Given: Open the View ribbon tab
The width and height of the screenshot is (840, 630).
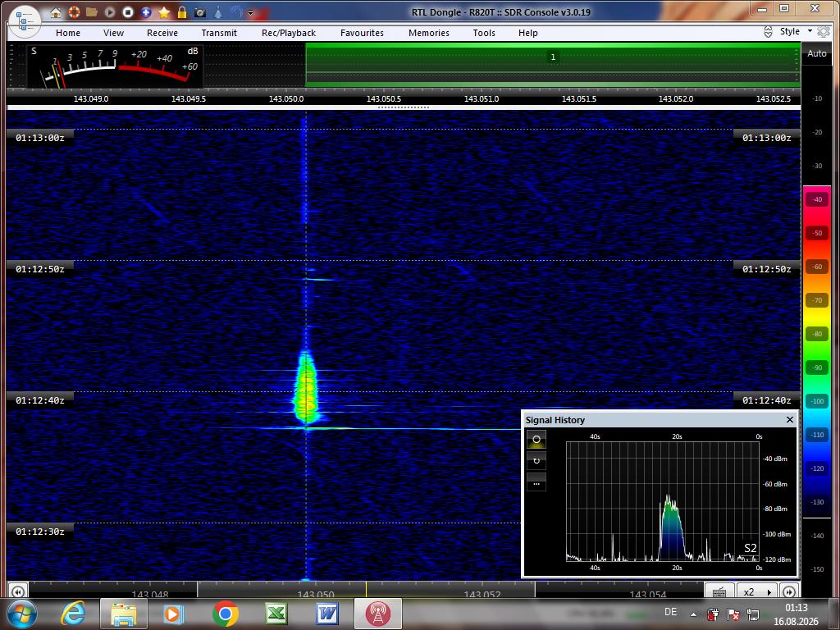Looking at the screenshot, I should click(113, 33).
